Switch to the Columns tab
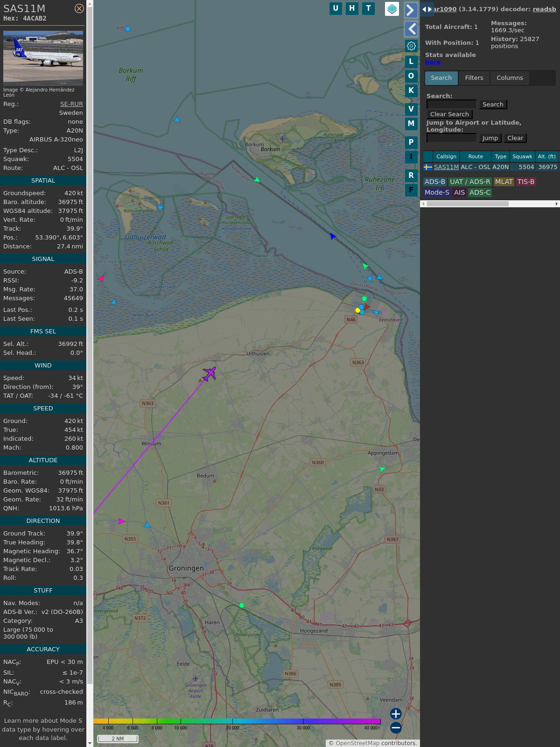Screen dimensions: 560x747 tap(510, 78)
